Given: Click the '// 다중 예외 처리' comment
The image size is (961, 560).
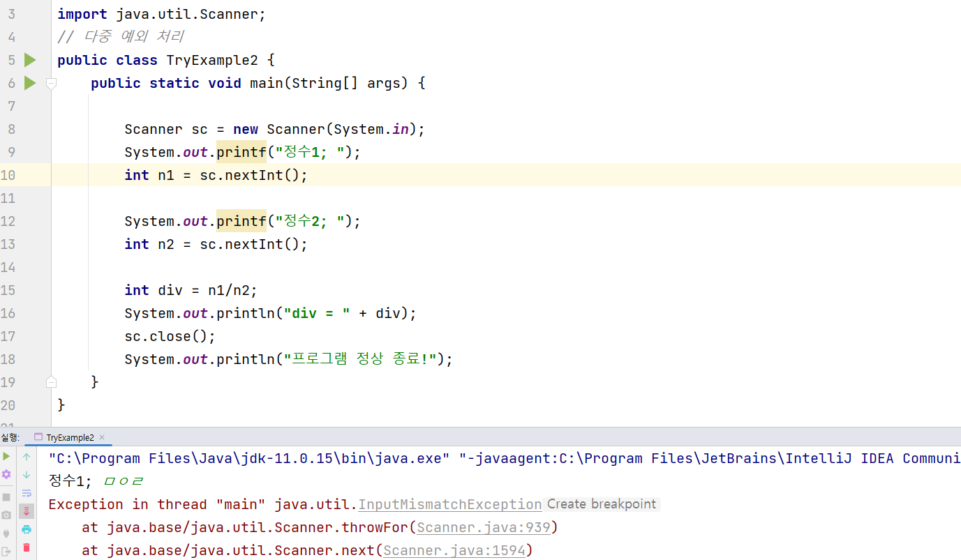Looking at the screenshot, I should (x=121, y=37).
